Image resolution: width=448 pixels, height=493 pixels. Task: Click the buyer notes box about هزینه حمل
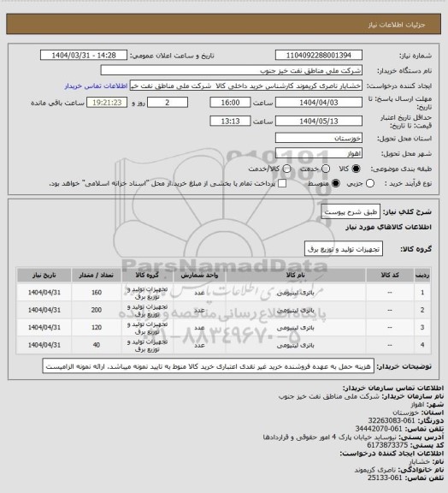(209, 366)
